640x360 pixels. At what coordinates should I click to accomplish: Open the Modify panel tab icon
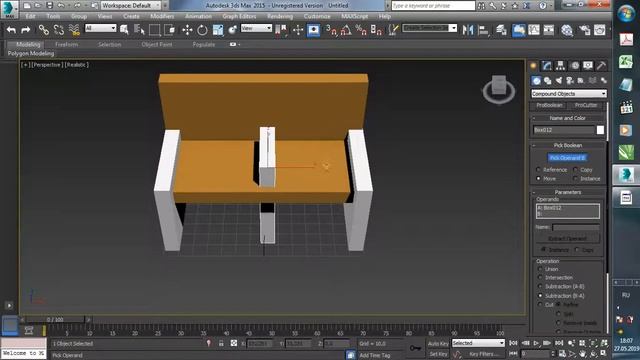click(547, 66)
